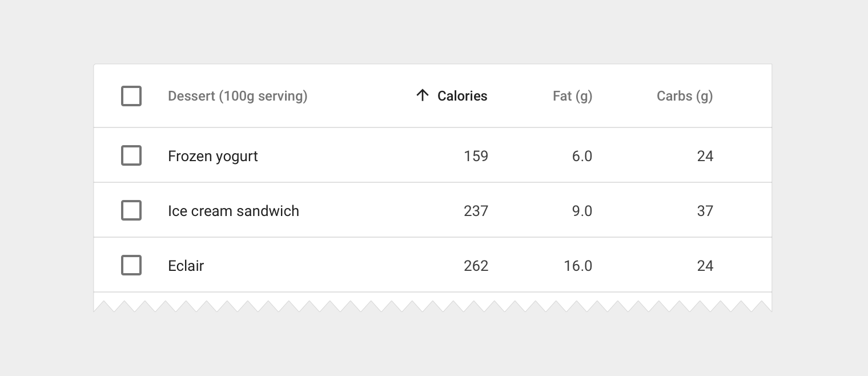This screenshot has height=376, width=868.
Task: Sort by the Calories column header
Action: click(462, 96)
